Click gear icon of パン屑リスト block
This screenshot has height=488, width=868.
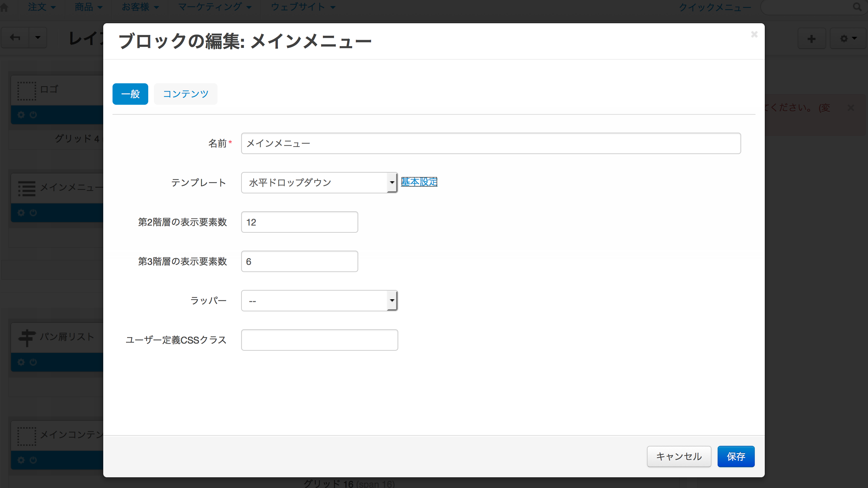point(21,362)
